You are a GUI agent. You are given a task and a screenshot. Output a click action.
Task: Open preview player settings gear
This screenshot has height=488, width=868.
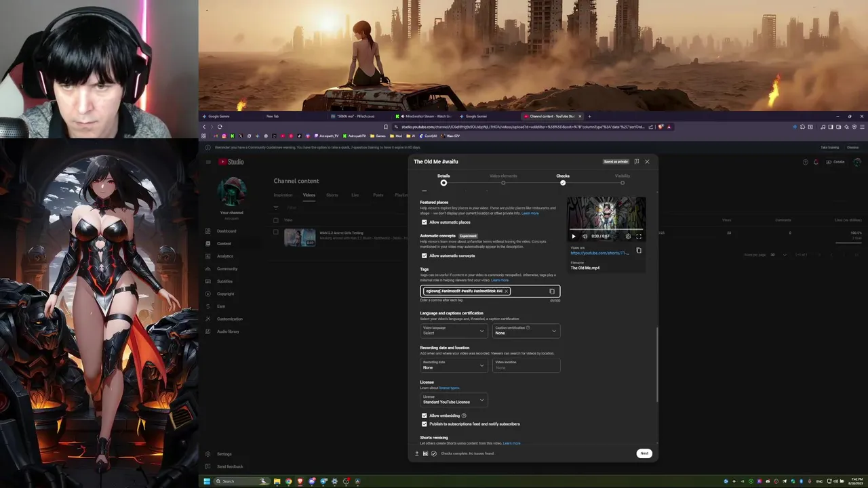pyautogui.click(x=628, y=237)
